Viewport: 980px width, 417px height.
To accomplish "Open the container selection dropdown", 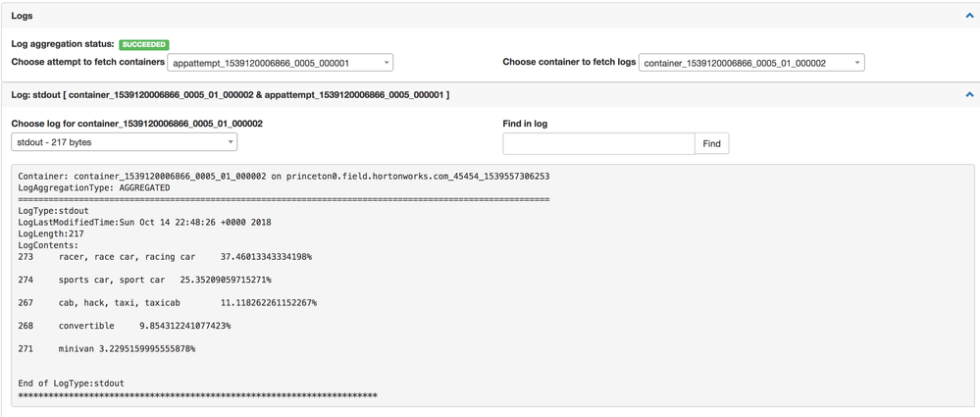I will point(751,63).
